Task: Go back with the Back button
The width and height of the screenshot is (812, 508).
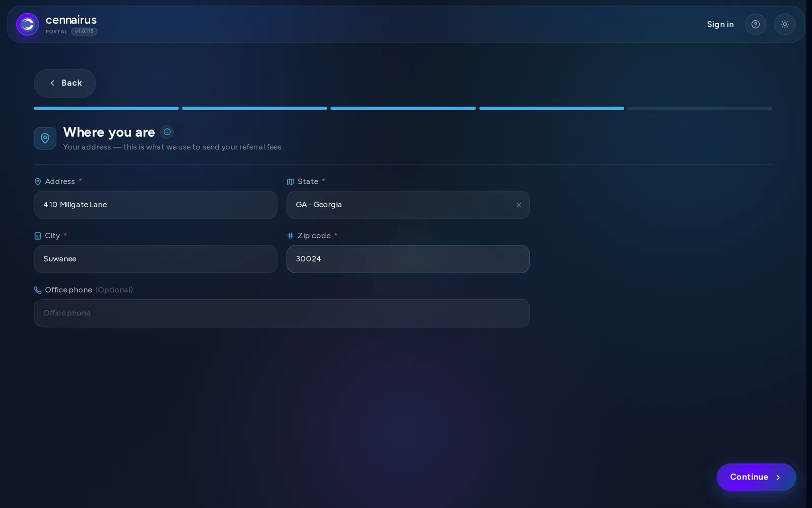Action: (x=65, y=83)
